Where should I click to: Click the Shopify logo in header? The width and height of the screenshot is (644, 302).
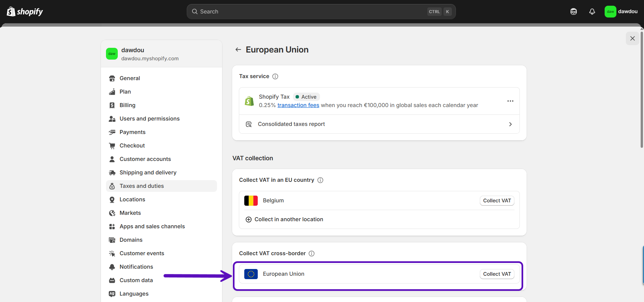25,11
